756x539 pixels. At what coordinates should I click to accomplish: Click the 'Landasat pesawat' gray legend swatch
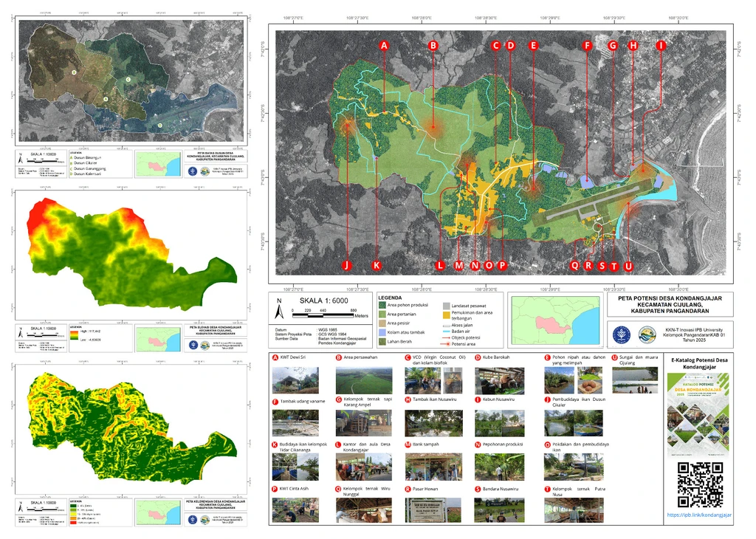(446, 305)
